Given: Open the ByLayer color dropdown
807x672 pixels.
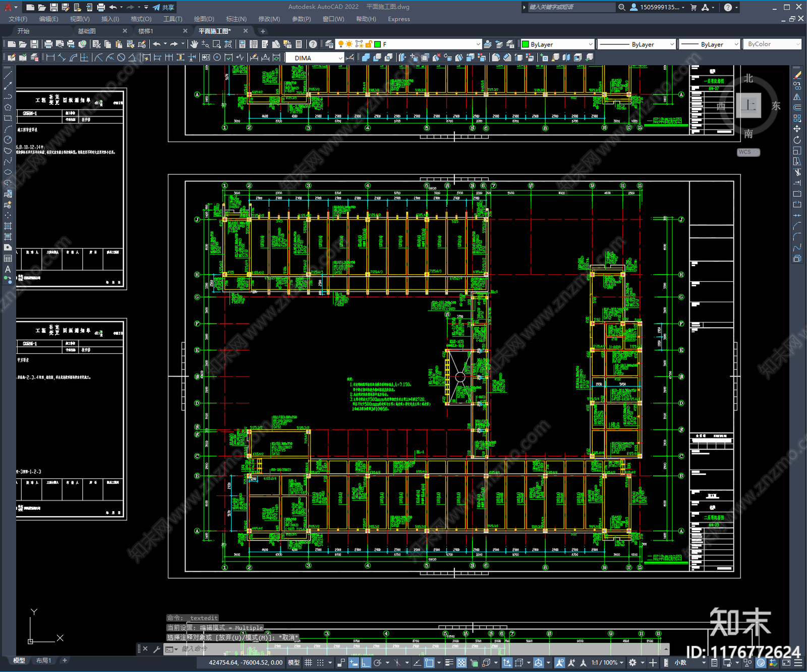Looking at the screenshot, I should click(x=557, y=44).
